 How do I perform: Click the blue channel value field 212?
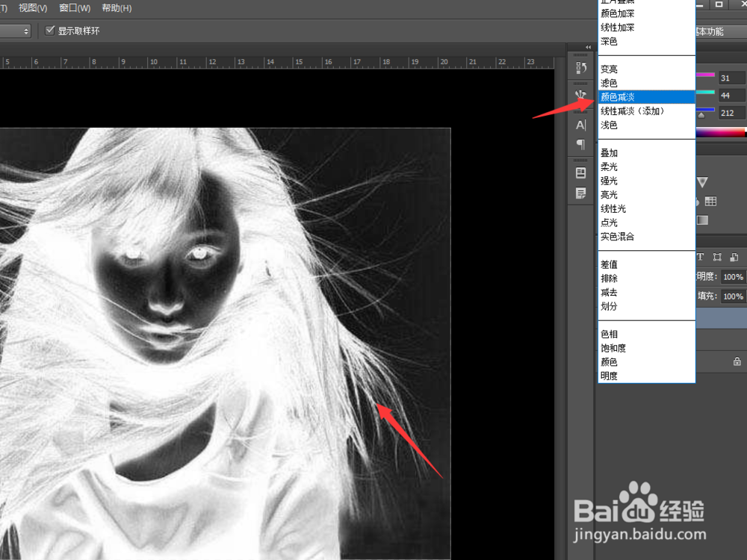pyautogui.click(x=732, y=113)
